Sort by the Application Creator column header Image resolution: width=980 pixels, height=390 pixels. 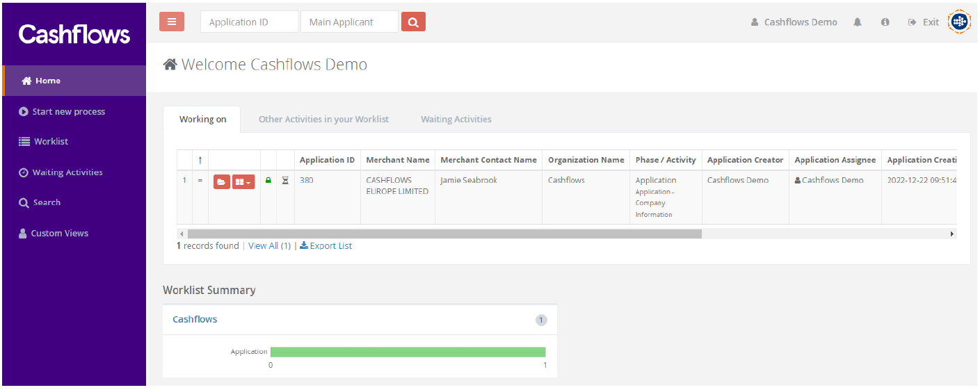point(745,160)
